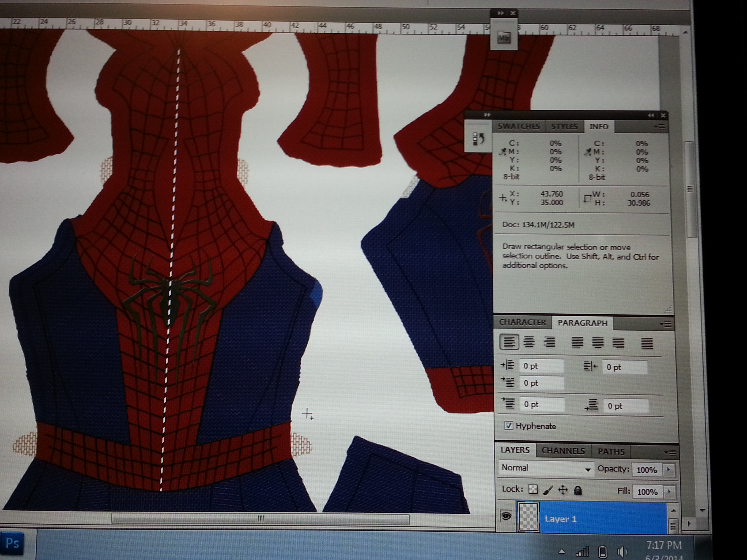Open Photoshop from the taskbar
This screenshot has height=560, width=747.
tap(12, 543)
